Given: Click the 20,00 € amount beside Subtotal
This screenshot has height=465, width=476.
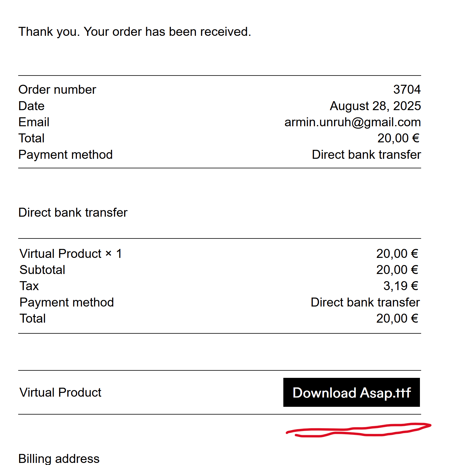Looking at the screenshot, I should click(397, 270).
